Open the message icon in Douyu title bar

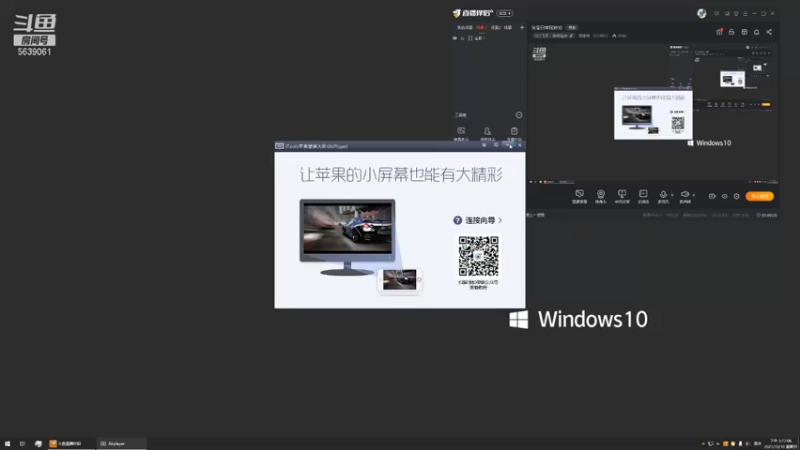point(716,13)
